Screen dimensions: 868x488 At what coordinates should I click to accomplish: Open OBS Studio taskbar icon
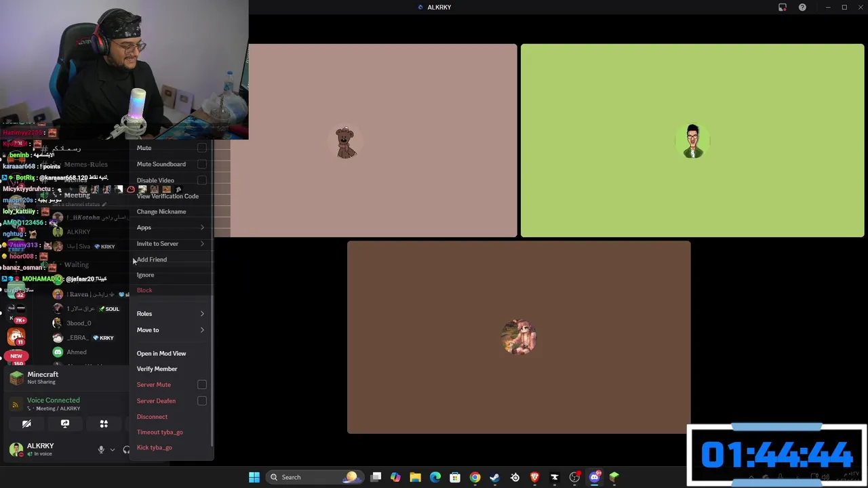click(574, 477)
